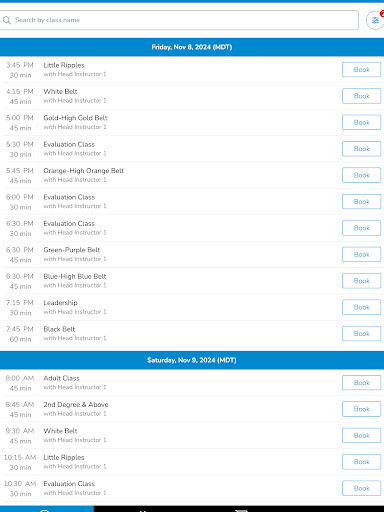
Task: Select the Saturday, Nov 9, 2024 header
Action: 192,360
